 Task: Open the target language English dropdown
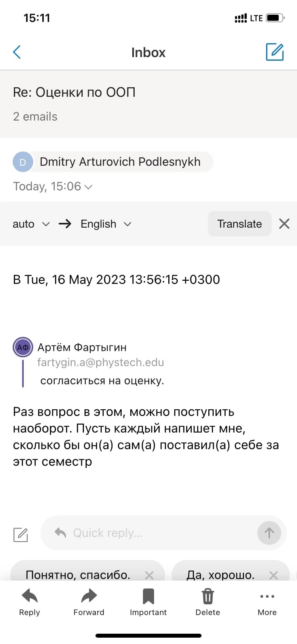(106, 224)
